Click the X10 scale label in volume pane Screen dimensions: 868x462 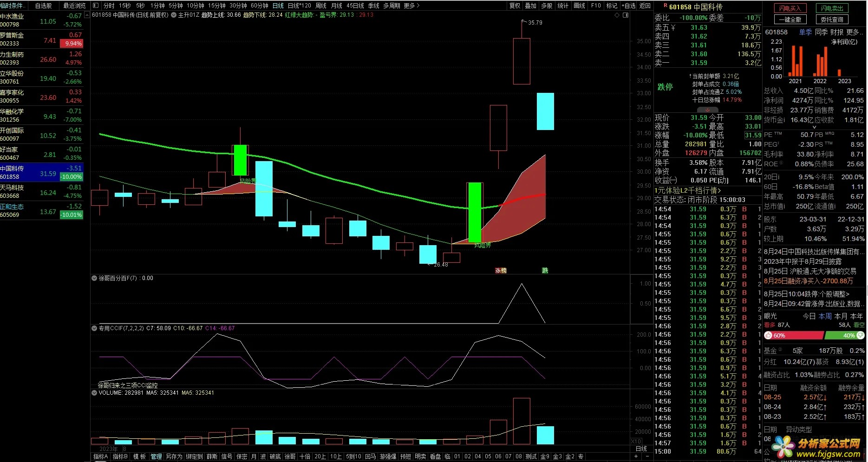[x=636, y=441]
